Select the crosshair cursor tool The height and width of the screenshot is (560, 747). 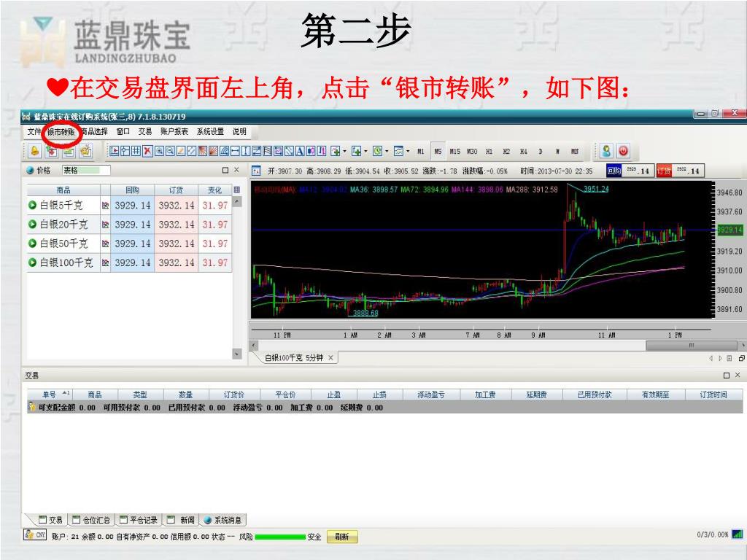(x=125, y=151)
